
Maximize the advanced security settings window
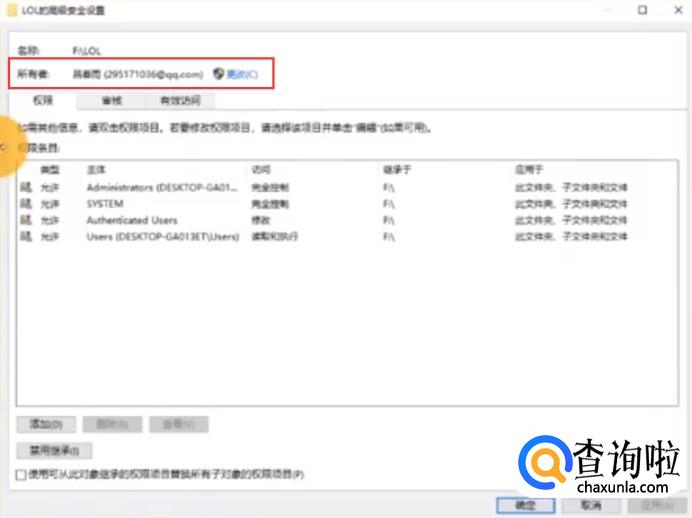coord(643,10)
